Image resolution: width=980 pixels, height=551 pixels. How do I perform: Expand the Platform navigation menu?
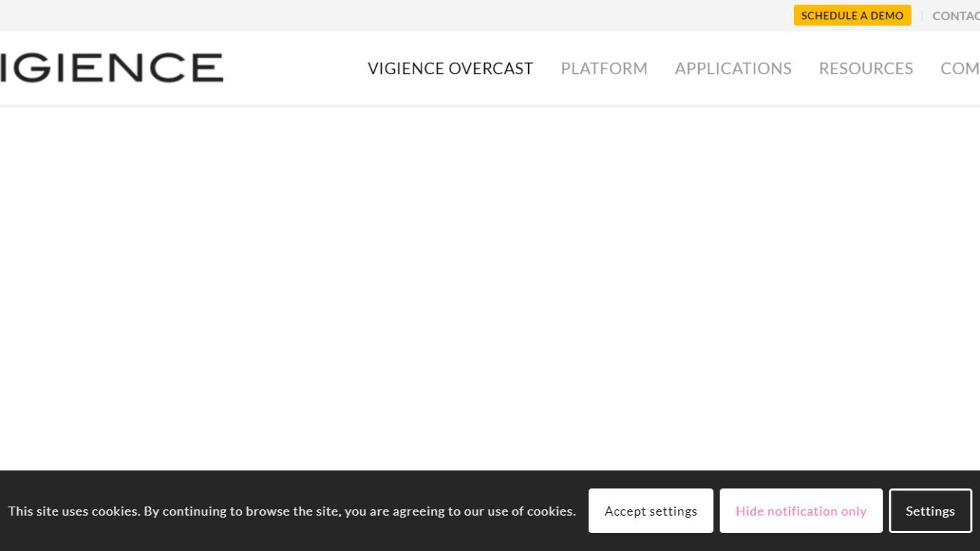coord(604,68)
